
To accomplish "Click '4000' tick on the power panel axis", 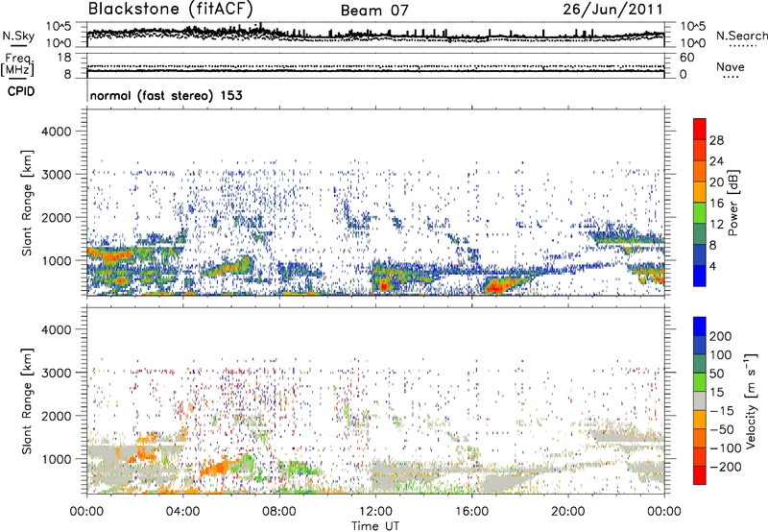I will [x=57, y=132].
